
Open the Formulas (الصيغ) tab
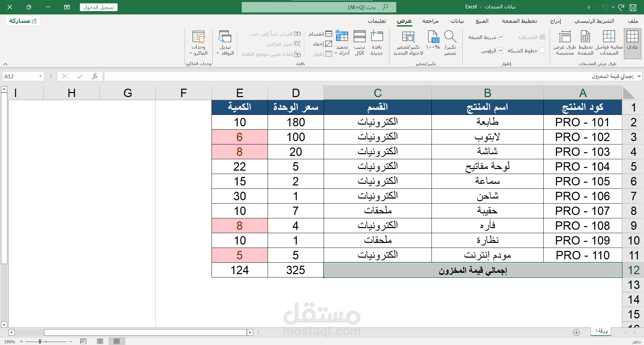(482, 21)
